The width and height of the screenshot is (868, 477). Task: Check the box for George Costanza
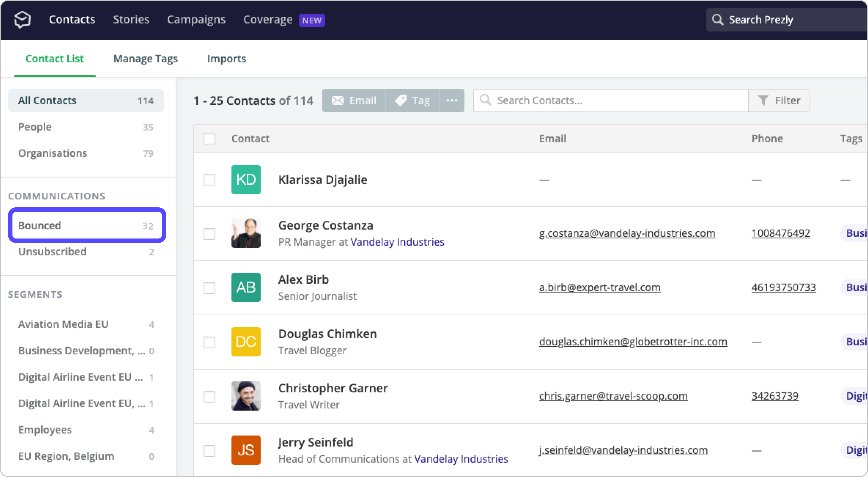pyautogui.click(x=209, y=234)
